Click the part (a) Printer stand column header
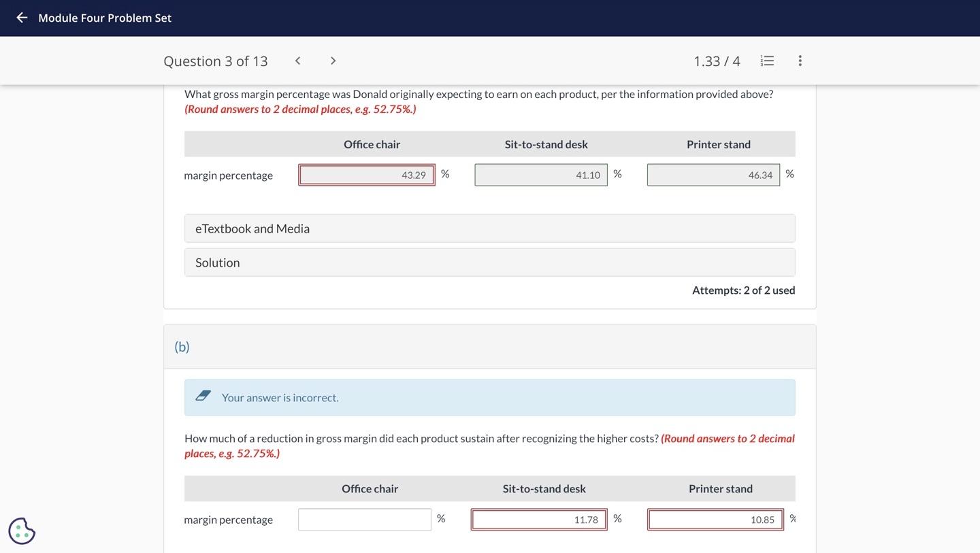This screenshot has height=553, width=980. tap(719, 144)
